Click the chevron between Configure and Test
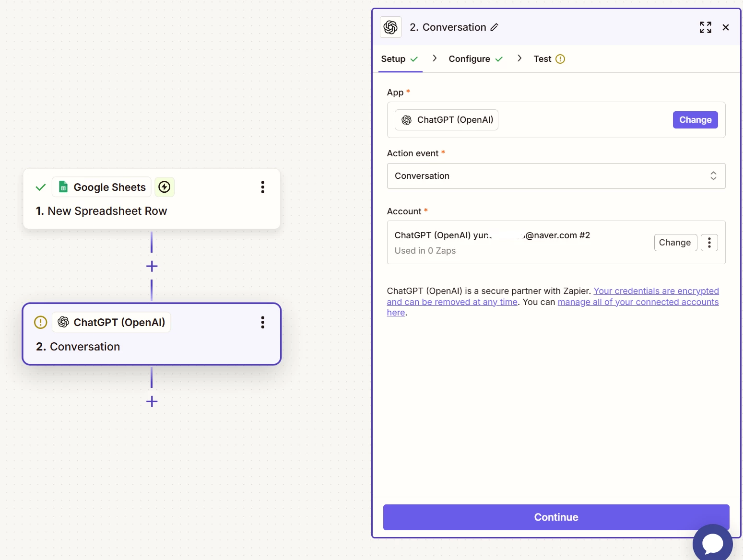 [519, 58]
